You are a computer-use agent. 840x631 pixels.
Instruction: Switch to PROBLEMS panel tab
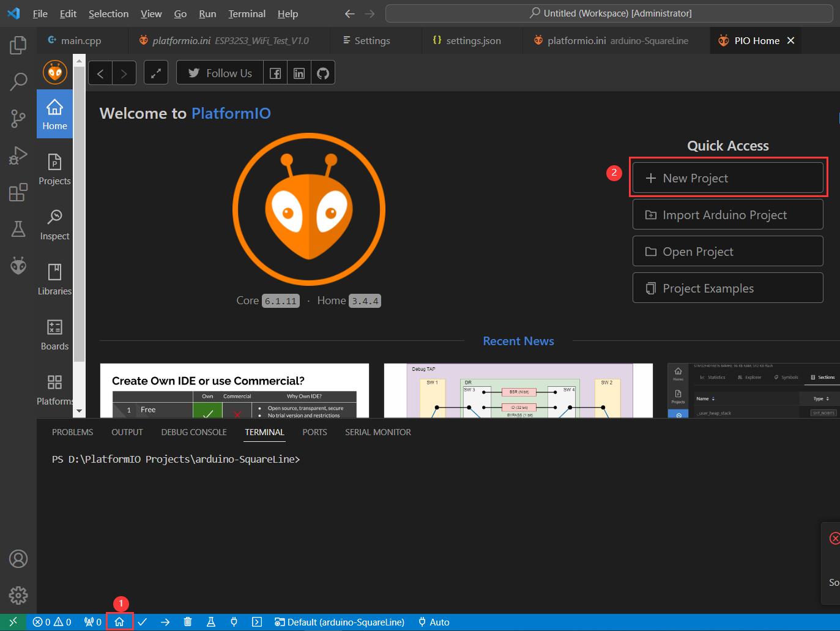(72, 432)
